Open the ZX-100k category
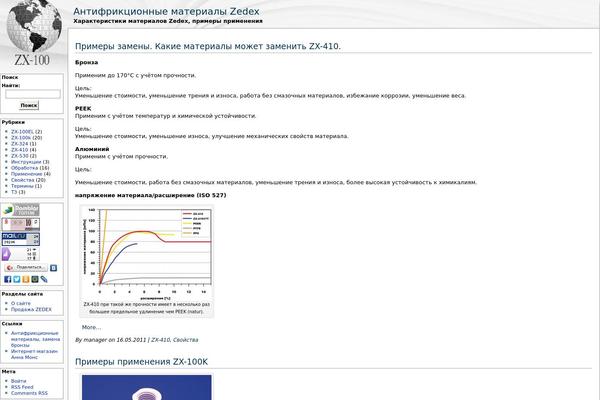 (x=21, y=138)
